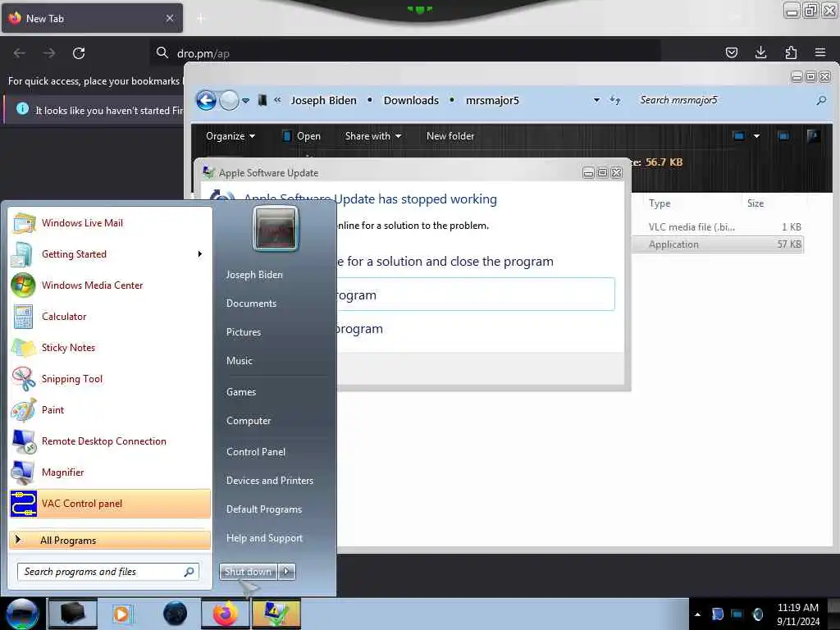Click Firefox address bar with dro.pm
This screenshot has height=630, width=840.
[x=407, y=53]
